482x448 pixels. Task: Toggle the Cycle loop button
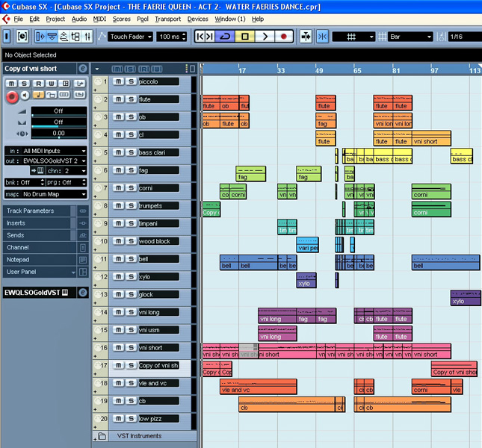[x=225, y=37]
